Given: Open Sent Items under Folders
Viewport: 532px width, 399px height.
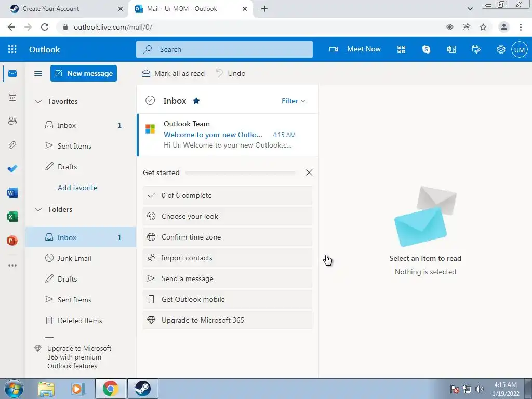Looking at the screenshot, I should click(81, 300).
